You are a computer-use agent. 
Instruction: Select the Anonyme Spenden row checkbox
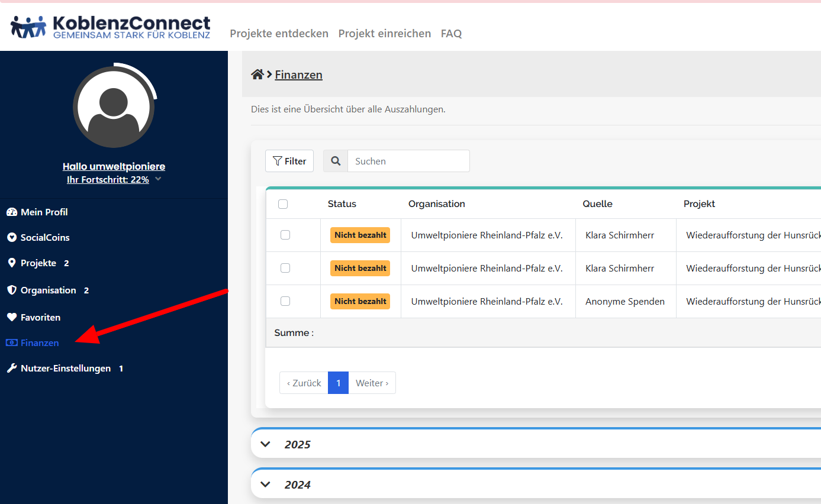[285, 301]
